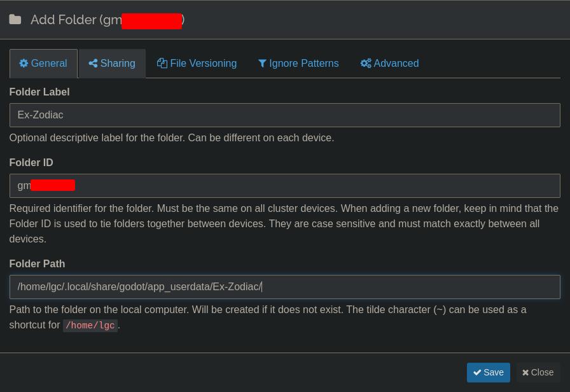The image size is (570, 392).
Task: Select the Ignore Patterns tab
Action: [298, 63]
